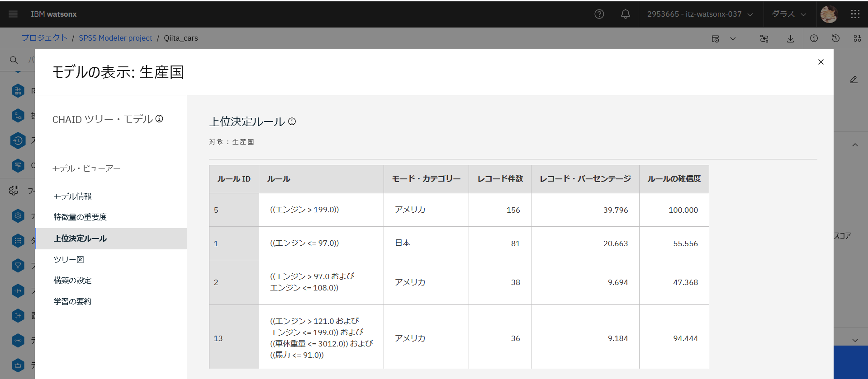Image resolution: width=868 pixels, height=379 pixels.
Task: Click the flow parameters exchange icon
Action: coord(764,39)
